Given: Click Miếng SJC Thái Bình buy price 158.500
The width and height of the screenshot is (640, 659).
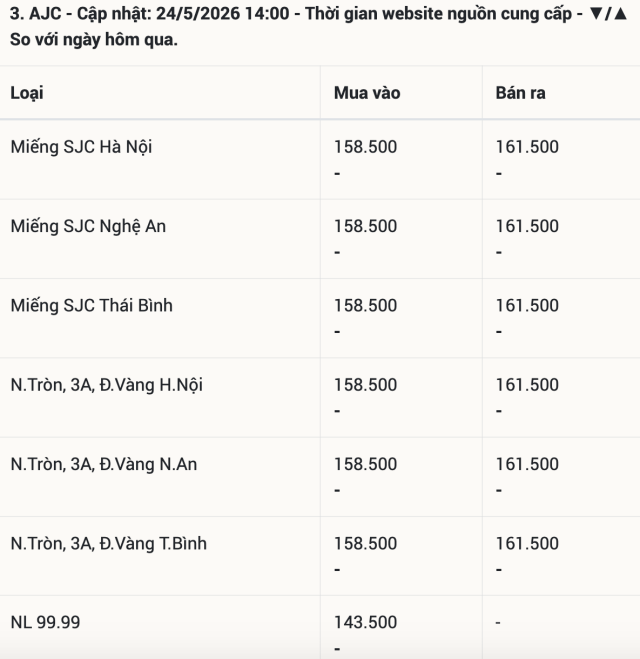Looking at the screenshot, I should (365, 306).
